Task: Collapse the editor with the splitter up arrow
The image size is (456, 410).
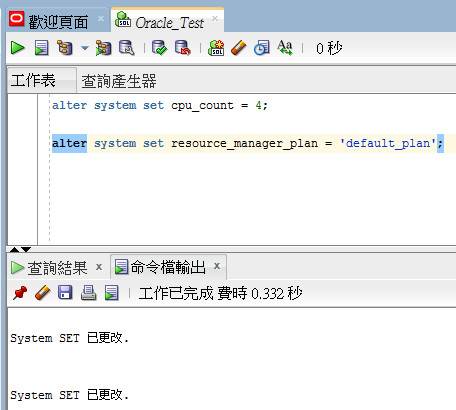Action: click(14, 249)
